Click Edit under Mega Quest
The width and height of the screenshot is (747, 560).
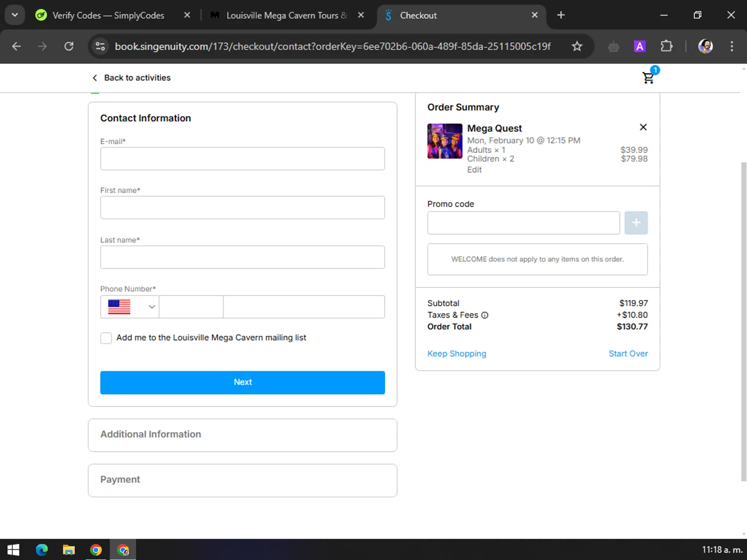click(474, 170)
